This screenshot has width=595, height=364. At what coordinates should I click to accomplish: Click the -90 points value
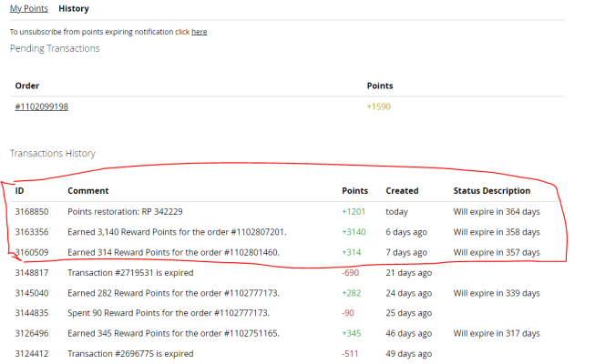click(348, 313)
